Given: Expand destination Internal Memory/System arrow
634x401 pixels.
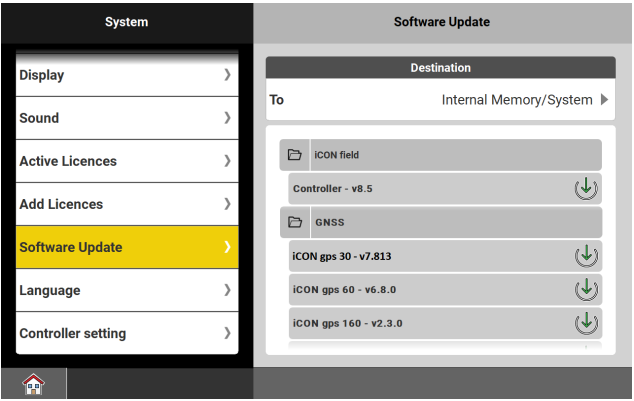Looking at the screenshot, I should [x=604, y=100].
